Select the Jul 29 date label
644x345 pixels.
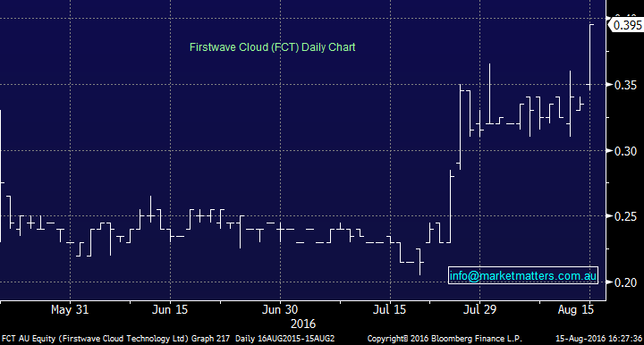point(479,309)
